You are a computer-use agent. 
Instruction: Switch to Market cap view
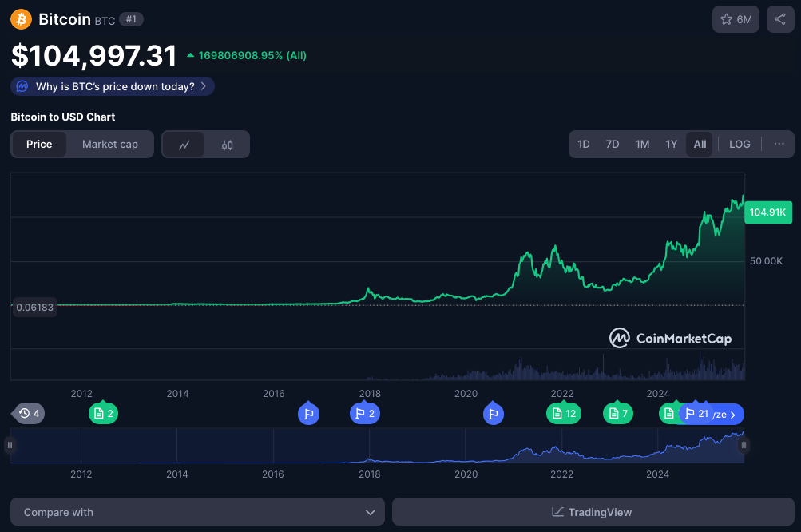click(109, 144)
